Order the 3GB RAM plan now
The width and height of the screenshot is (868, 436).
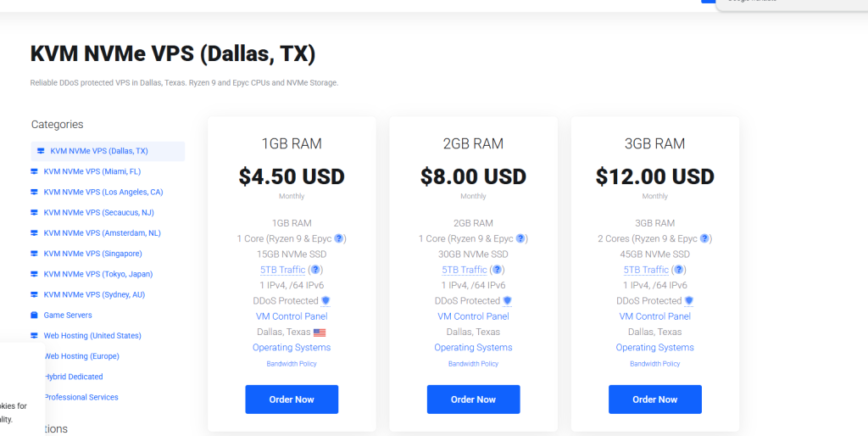point(655,400)
